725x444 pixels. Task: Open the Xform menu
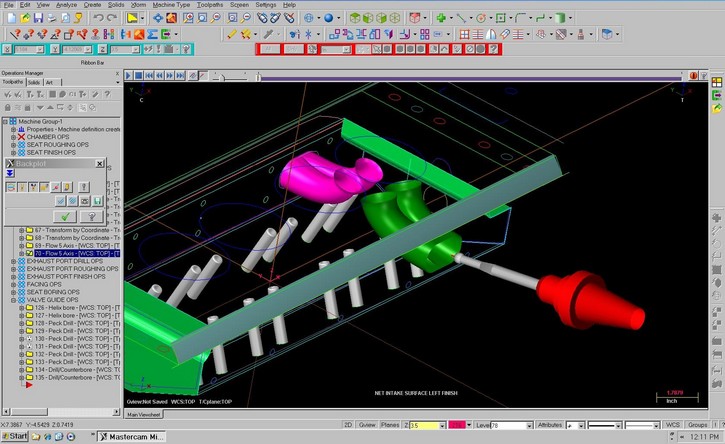tap(138, 5)
